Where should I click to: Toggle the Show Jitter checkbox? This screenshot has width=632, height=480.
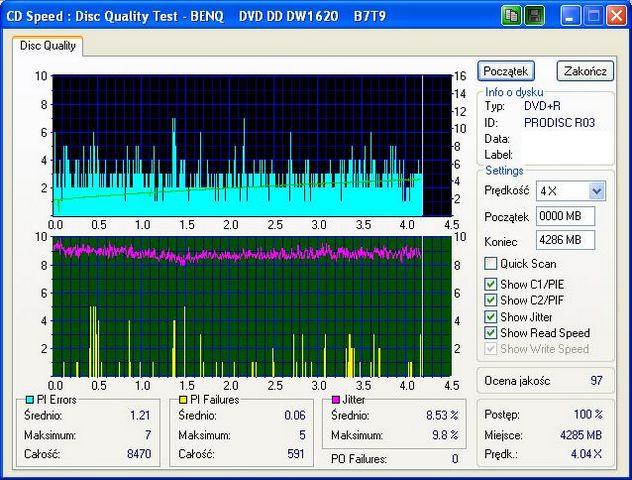[x=491, y=317]
